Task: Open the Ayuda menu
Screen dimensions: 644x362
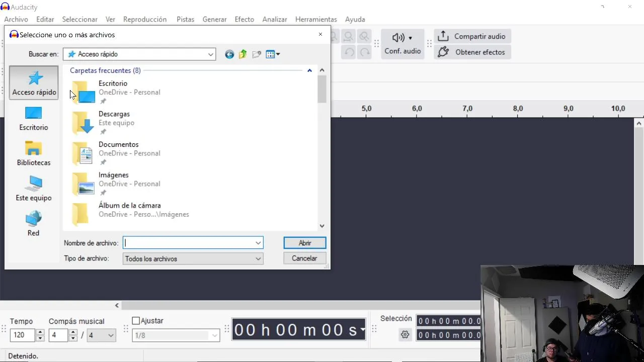Action: [x=355, y=19]
